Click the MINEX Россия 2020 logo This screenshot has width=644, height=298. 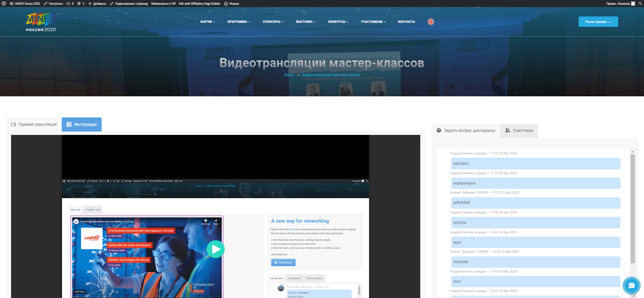[x=41, y=22]
